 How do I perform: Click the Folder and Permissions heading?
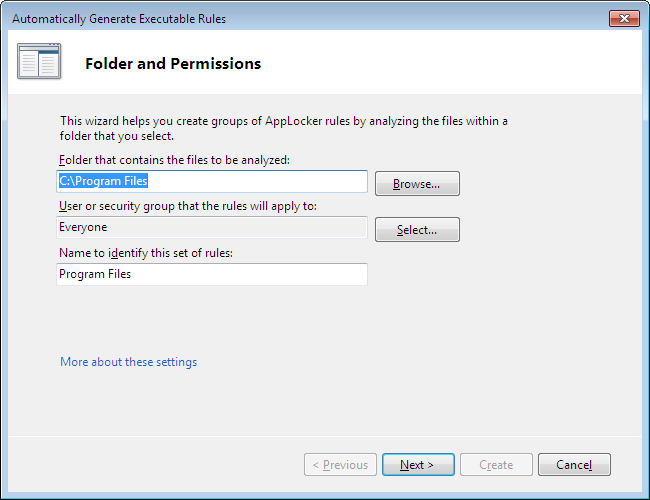pyautogui.click(x=173, y=64)
